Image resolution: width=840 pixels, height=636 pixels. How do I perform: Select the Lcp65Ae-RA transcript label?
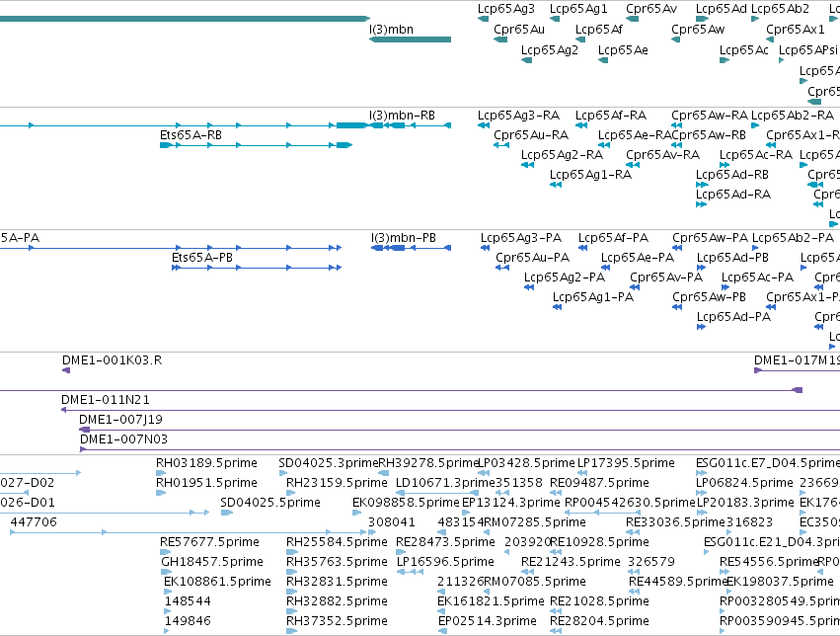pos(635,135)
